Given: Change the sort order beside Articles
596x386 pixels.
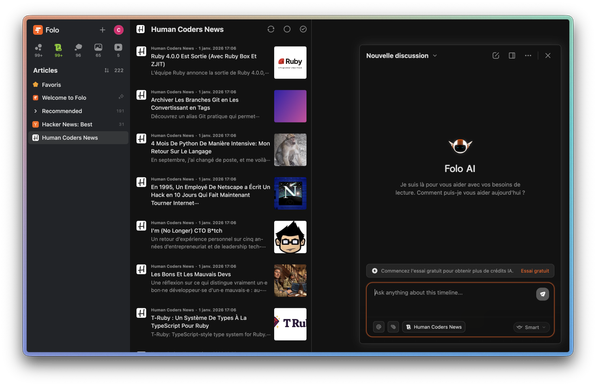Looking at the screenshot, I should pyautogui.click(x=106, y=70).
